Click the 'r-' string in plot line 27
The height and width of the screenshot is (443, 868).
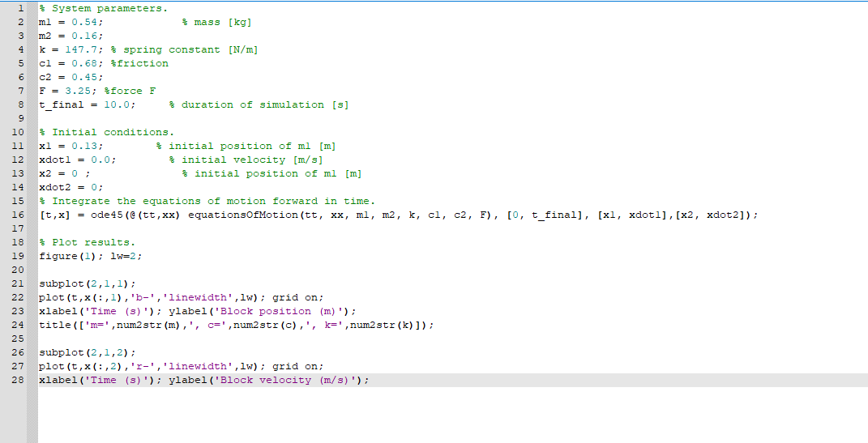(x=143, y=366)
